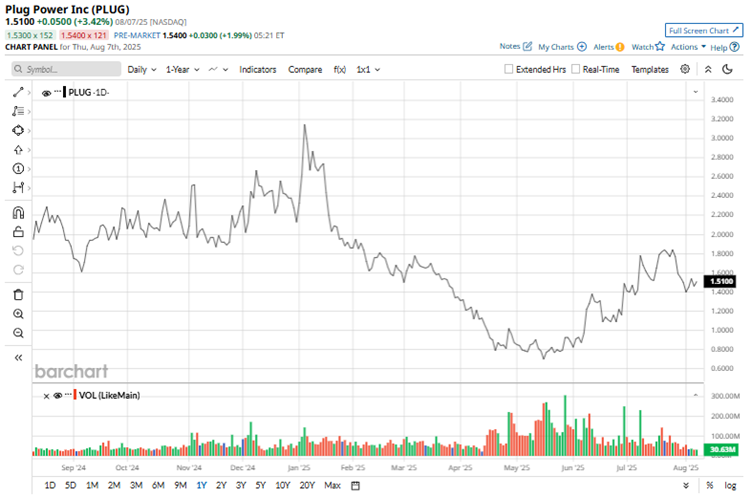The width and height of the screenshot is (752, 498).
Task: Open PLUG series more options dots
Action: pyautogui.click(x=58, y=91)
